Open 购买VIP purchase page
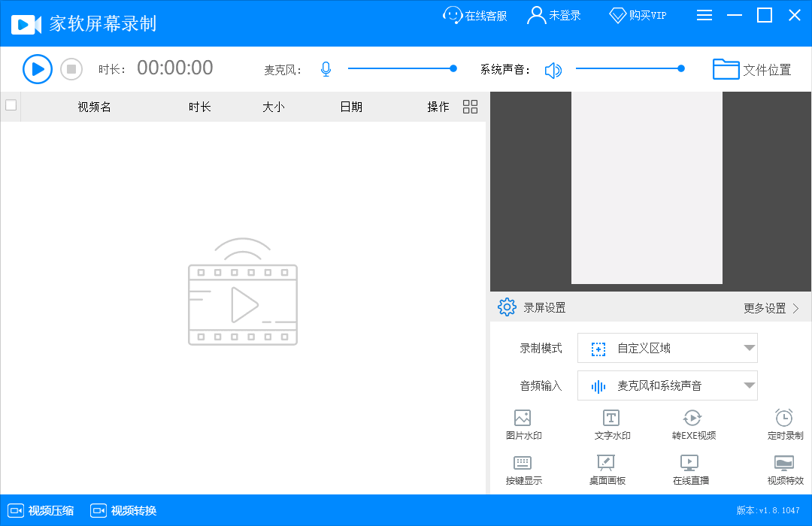Image resolution: width=812 pixels, height=526 pixels. point(638,16)
